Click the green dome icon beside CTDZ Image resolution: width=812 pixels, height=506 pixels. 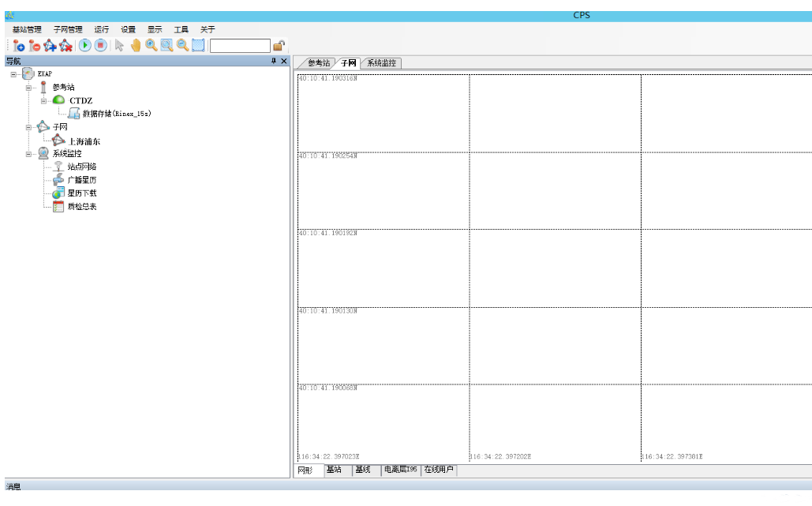[x=59, y=100]
